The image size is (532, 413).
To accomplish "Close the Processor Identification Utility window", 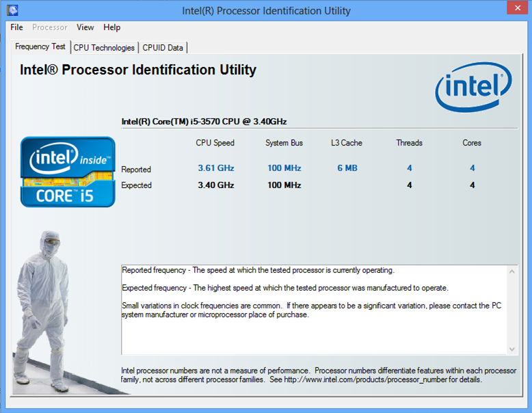I will 518,8.
